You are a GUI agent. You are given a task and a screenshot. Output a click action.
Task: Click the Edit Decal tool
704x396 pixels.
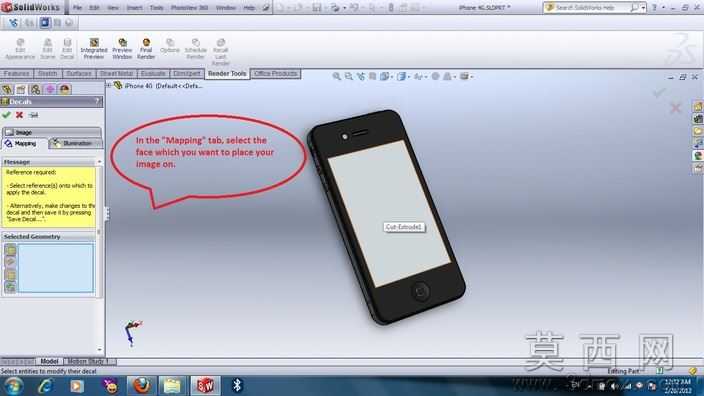pos(67,49)
